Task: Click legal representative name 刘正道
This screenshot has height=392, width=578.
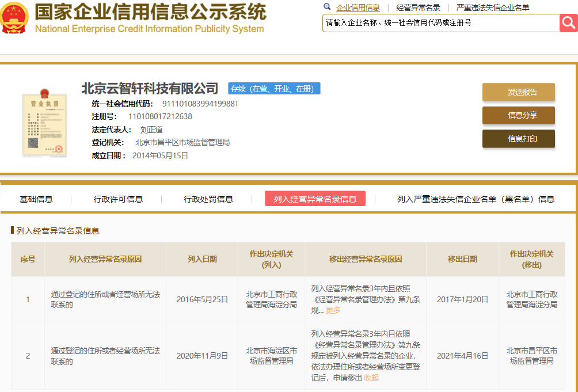Action: click(151, 130)
